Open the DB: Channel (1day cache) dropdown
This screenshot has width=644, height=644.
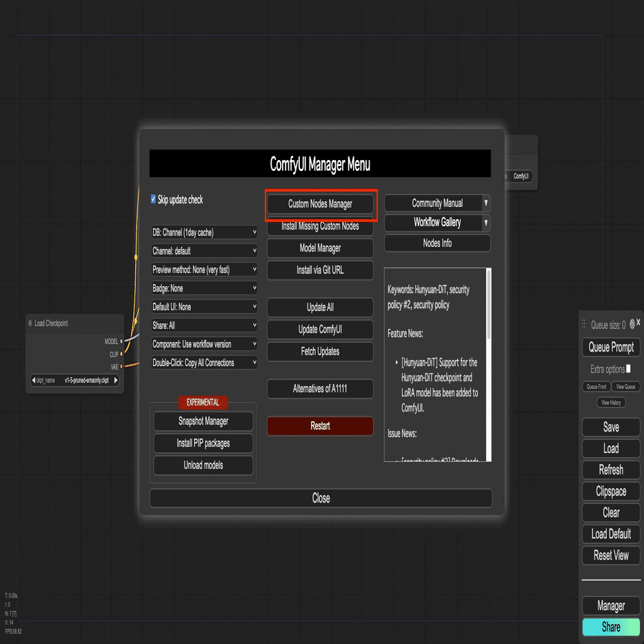[x=204, y=232]
